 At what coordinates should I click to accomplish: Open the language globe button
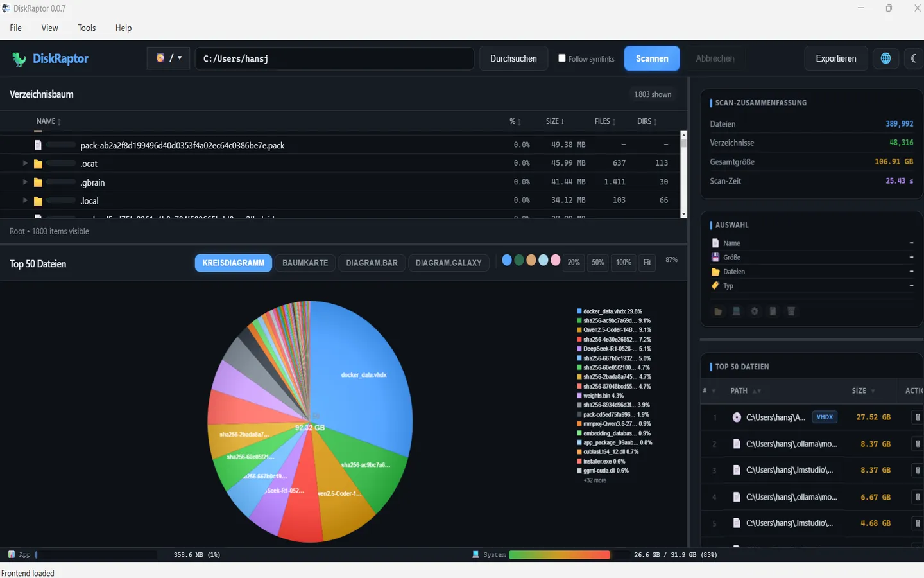click(x=886, y=58)
